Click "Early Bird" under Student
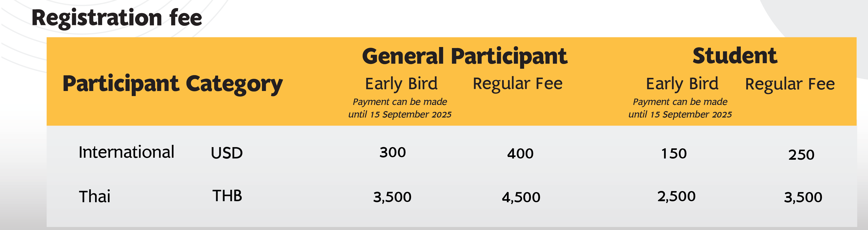This screenshot has height=230, width=868. click(682, 83)
